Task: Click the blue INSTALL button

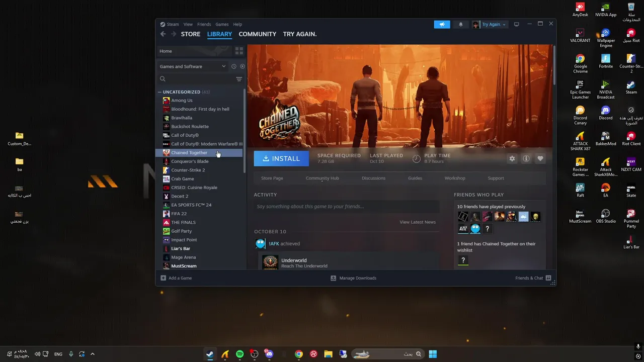Action: coord(281,158)
